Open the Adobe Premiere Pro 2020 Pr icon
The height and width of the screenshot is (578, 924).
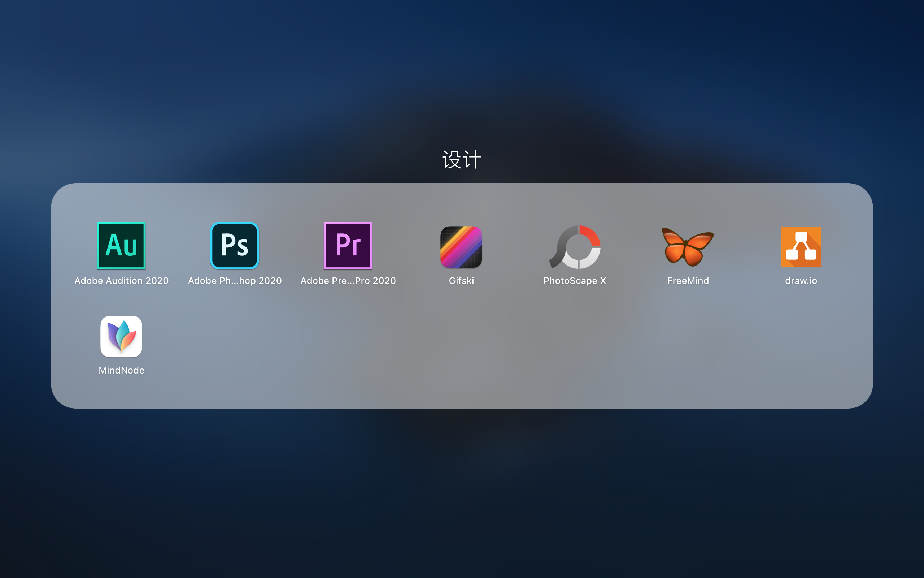(x=348, y=246)
